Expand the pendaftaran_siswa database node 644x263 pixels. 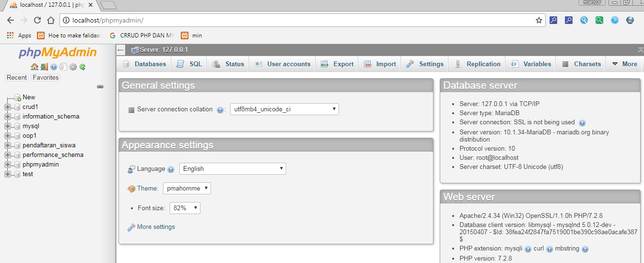[8, 145]
